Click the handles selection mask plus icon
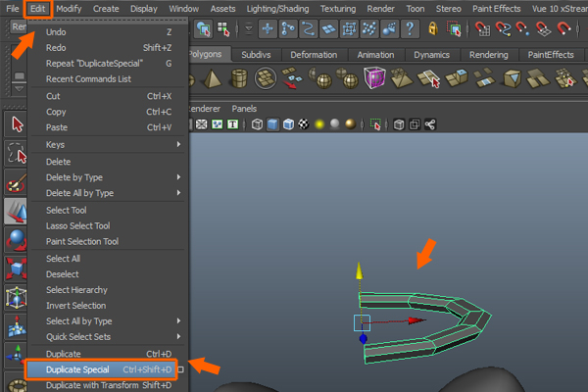Viewport: 588px width, 392px height. pyautogui.click(x=268, y=28)
